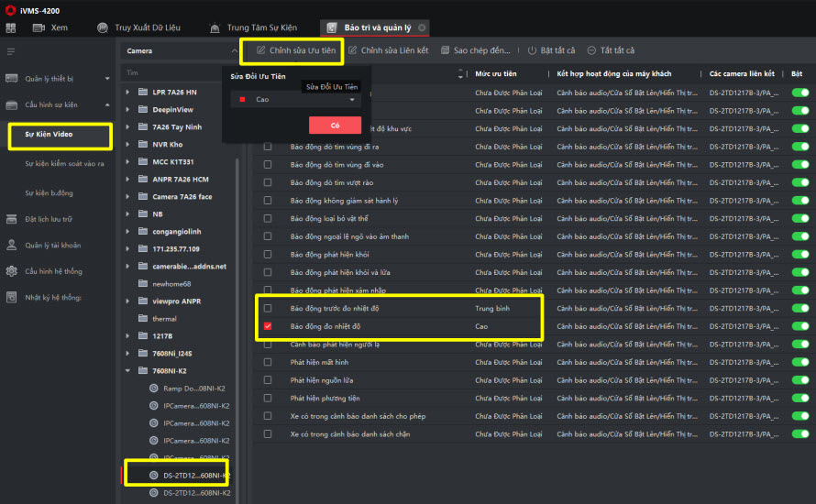Click the Sao chép đến copy icon
Screen dimensions: 816x504
point(447,50)
